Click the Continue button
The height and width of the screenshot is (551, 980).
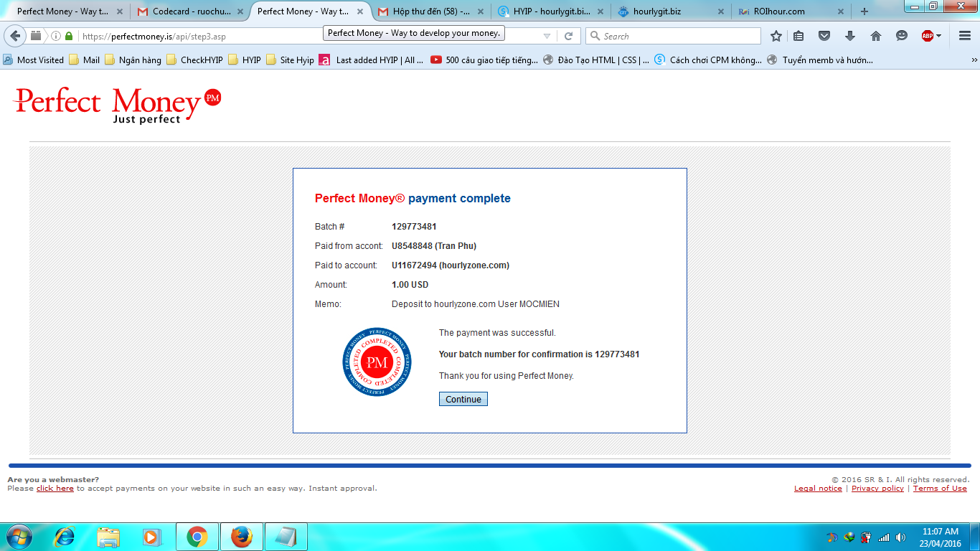463,399
